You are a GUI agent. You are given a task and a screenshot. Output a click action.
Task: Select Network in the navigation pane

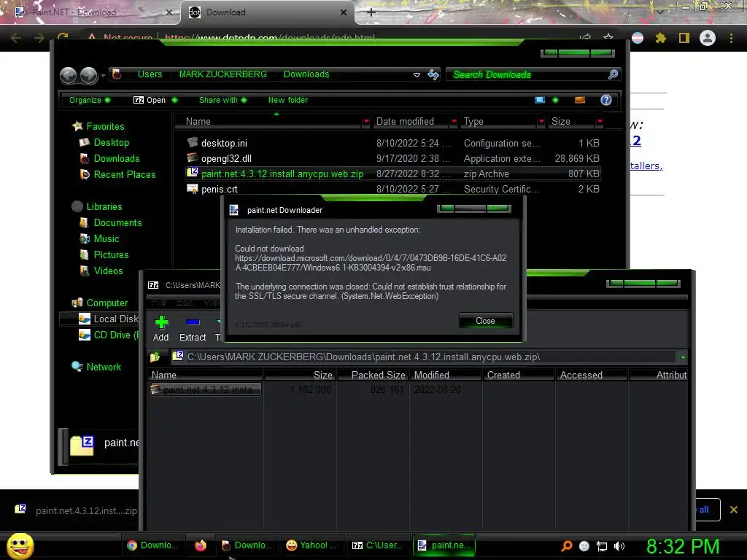pos(104,367)
